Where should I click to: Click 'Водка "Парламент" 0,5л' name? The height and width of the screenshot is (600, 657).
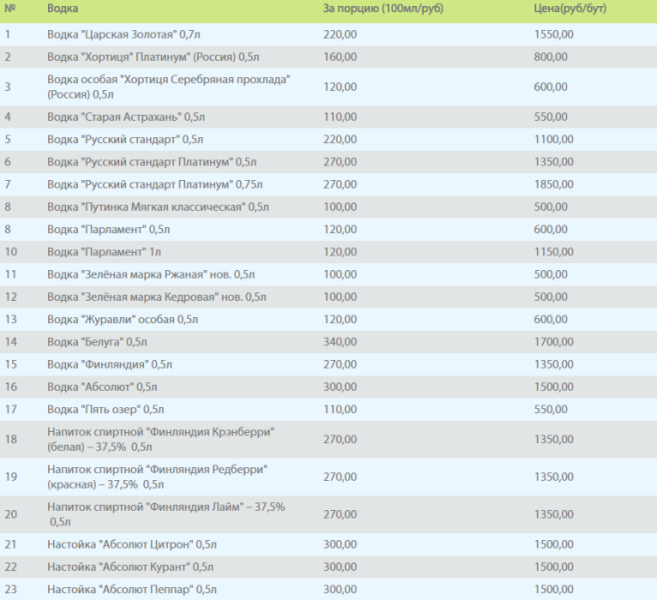(x=109, y=230)
